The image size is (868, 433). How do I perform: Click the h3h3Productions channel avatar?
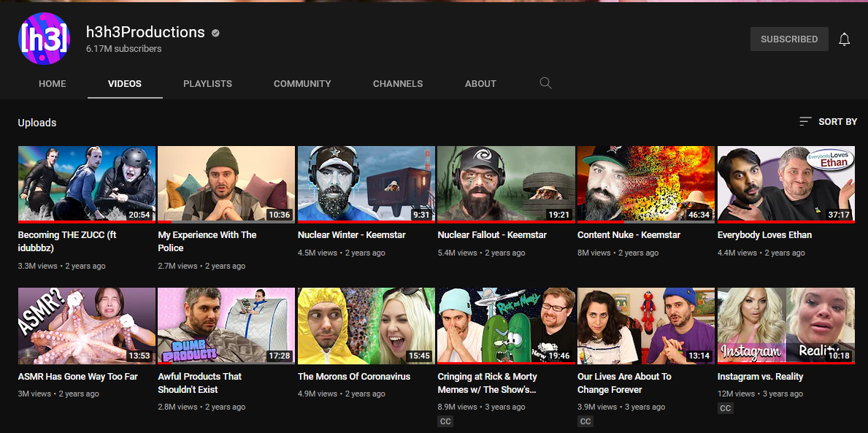45,39
